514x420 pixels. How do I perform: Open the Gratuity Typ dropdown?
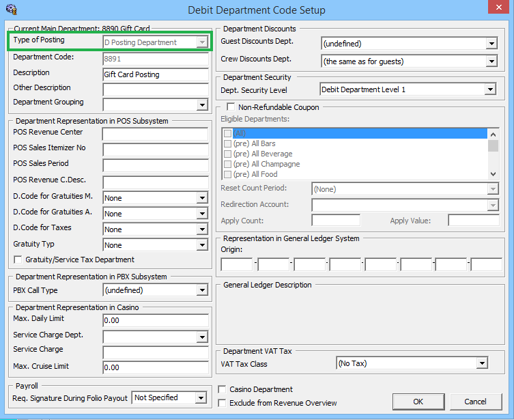coord(202,245)
